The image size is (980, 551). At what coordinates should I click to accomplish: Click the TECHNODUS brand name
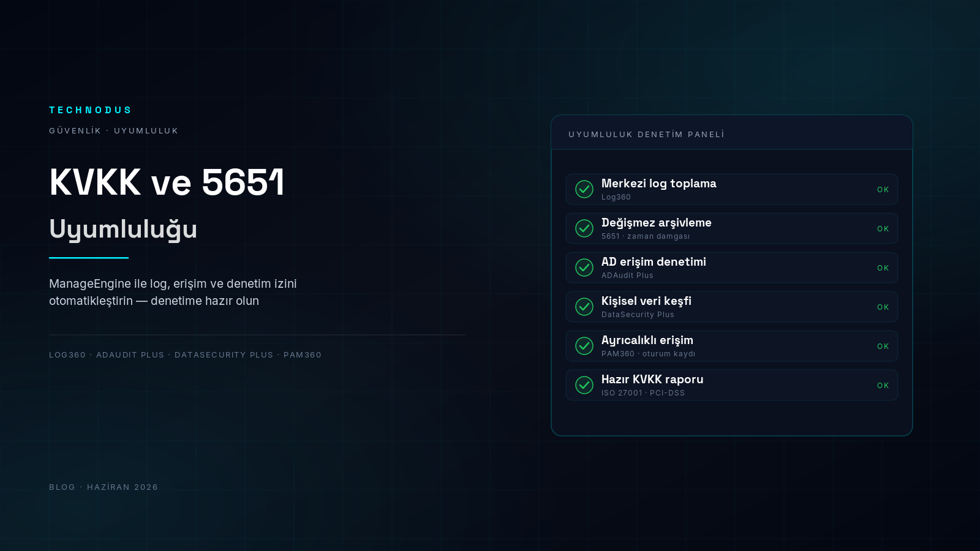pos(90,110)
